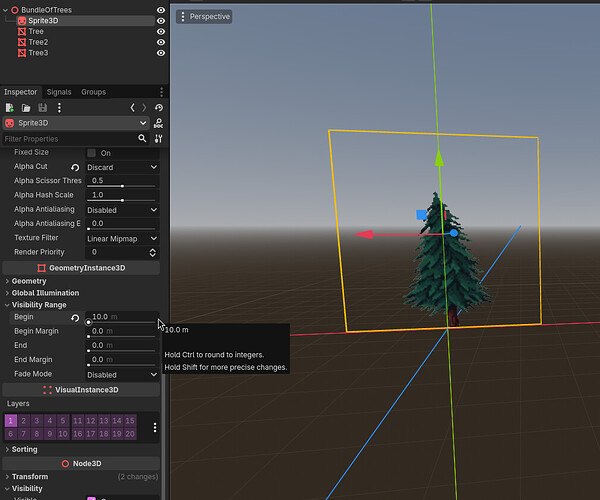
Task: Click the red X-axis gizmo arrow
Action: tap(364, 234)
